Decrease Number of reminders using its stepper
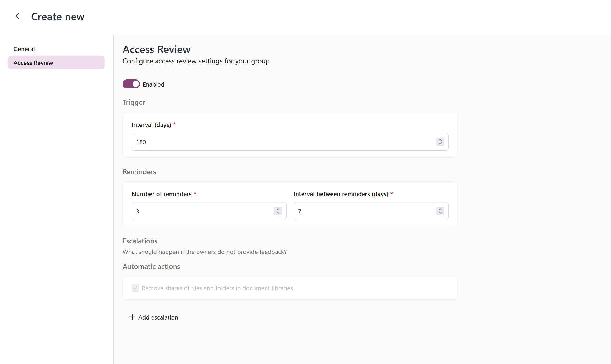611x364 pixels. coord(278,213)
